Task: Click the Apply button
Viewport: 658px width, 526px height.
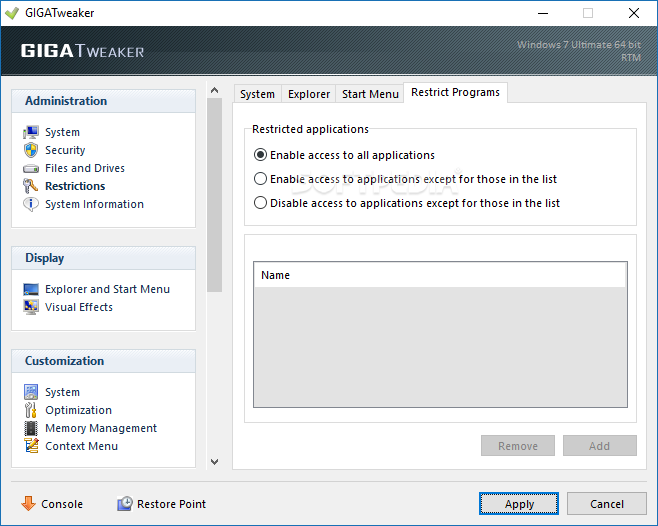Action: pyautogui.click(x=519, y=504)
